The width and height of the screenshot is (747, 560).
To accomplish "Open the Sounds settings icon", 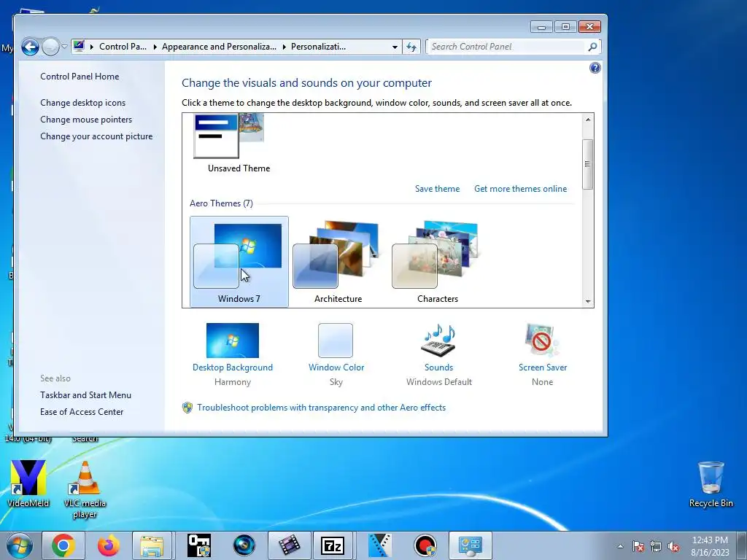I will click(x=438, y=341).
